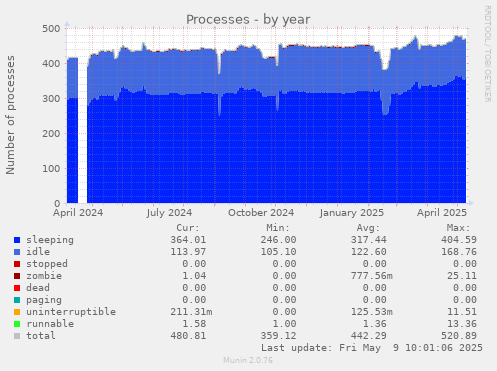Click uninterruptible average value 125.53m

(x=372, y=312)
